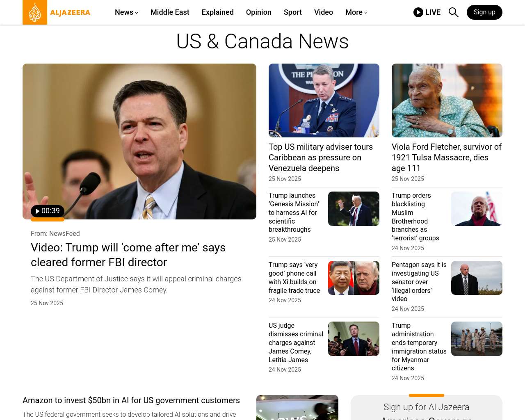Click the Xi and Trump split thumbnail
Viewport: 525px width, 420px height.
(354, 278)
